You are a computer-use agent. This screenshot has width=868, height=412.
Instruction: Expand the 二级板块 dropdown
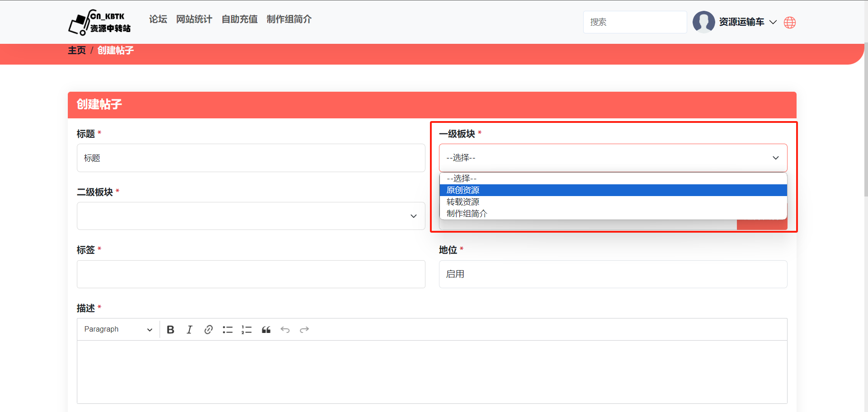251,216
